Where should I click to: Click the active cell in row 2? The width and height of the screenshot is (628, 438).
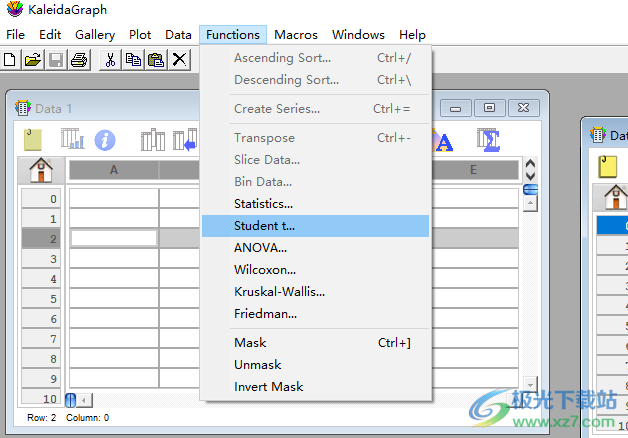(x=114, y=238)
